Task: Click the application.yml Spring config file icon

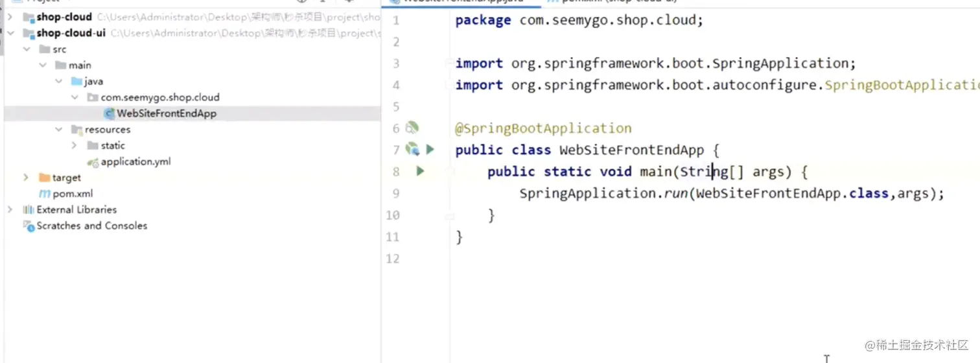Action: click(93, 162)
